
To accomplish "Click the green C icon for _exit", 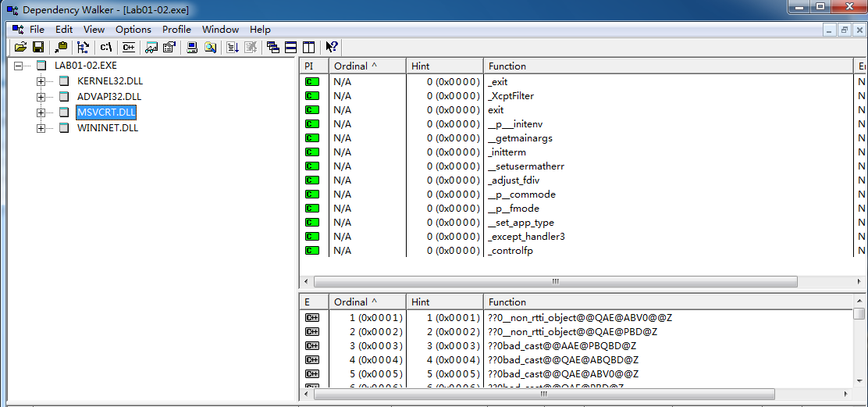I will tap(312, 82).
